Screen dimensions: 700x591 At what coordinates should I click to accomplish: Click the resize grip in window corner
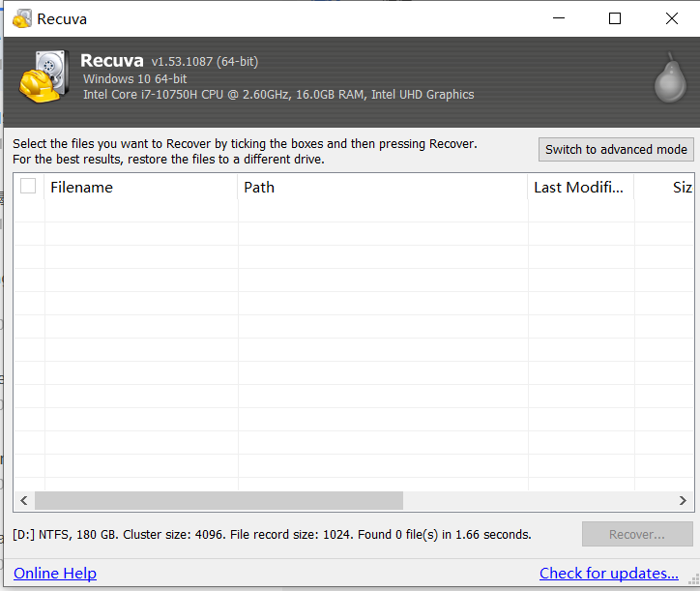pos(693,579)
